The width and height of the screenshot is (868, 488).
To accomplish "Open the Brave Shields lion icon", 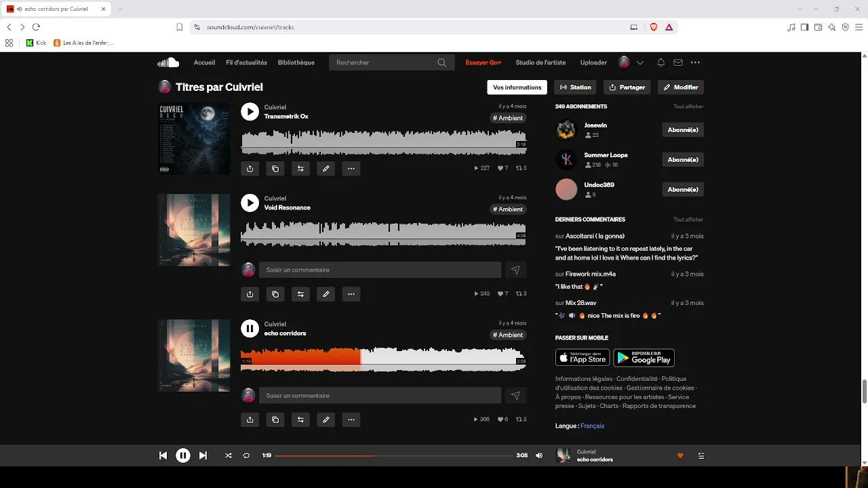I will (x=654, y=27).
